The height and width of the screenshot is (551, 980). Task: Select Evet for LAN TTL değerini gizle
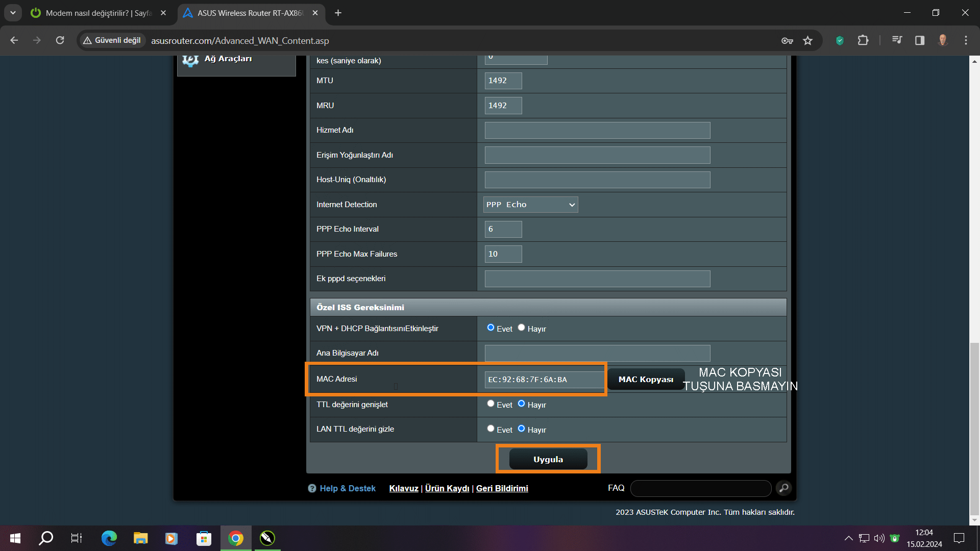pos(491,429)
